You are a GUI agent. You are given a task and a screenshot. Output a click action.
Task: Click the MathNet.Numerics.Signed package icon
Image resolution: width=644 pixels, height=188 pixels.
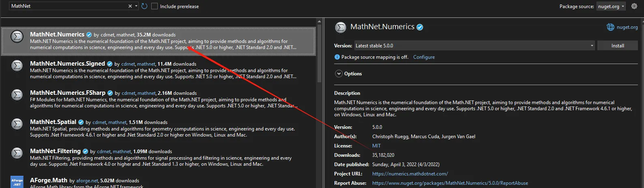click(x=17, y=66)
